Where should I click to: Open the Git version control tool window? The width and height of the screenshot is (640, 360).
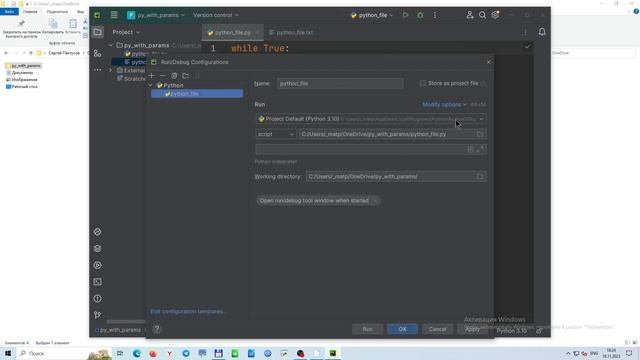tap(98, 315)
